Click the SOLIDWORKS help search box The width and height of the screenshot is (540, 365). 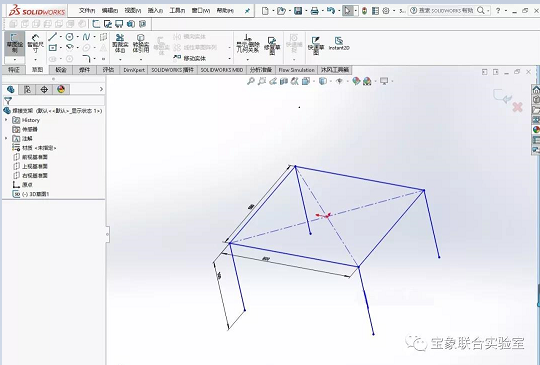point(447,11)
